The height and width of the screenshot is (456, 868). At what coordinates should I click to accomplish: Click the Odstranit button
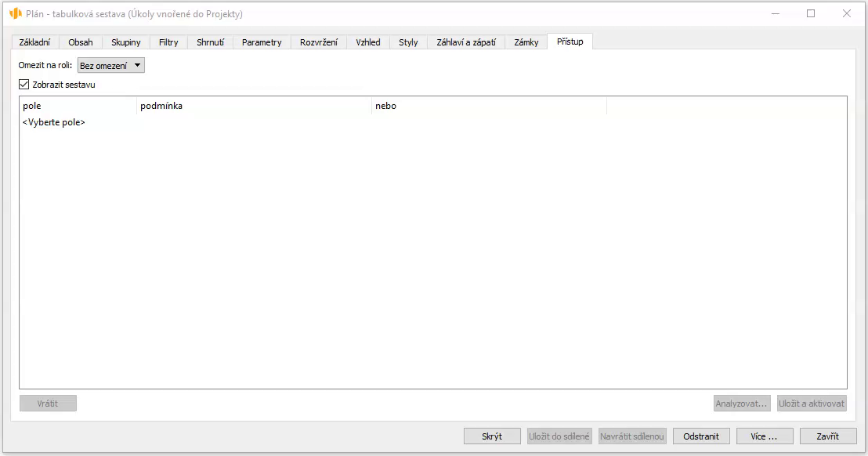pos(701,436)
